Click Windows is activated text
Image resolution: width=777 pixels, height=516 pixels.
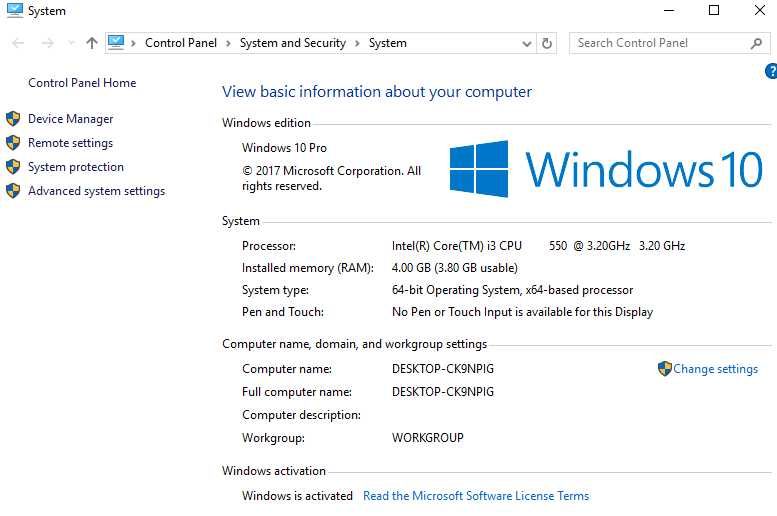(297, 496)
